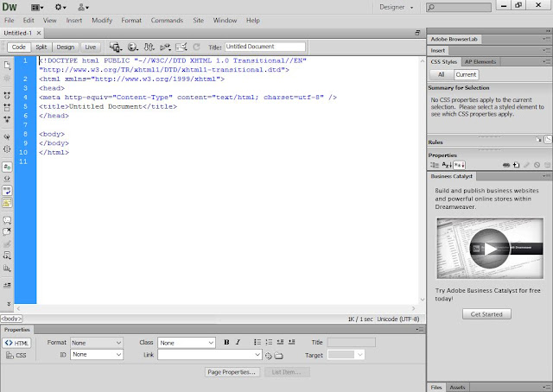
Task: Click the Expand All icon
Action: [x=7, y=119]
